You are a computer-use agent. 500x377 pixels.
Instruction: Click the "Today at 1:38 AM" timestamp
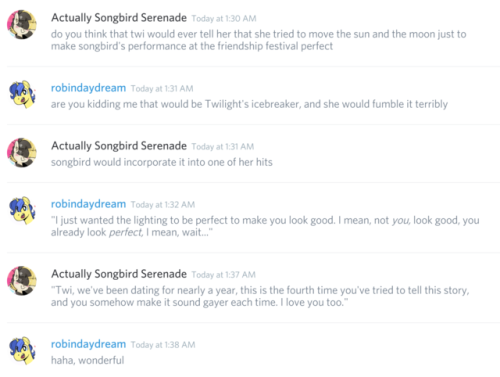[163, 345]
